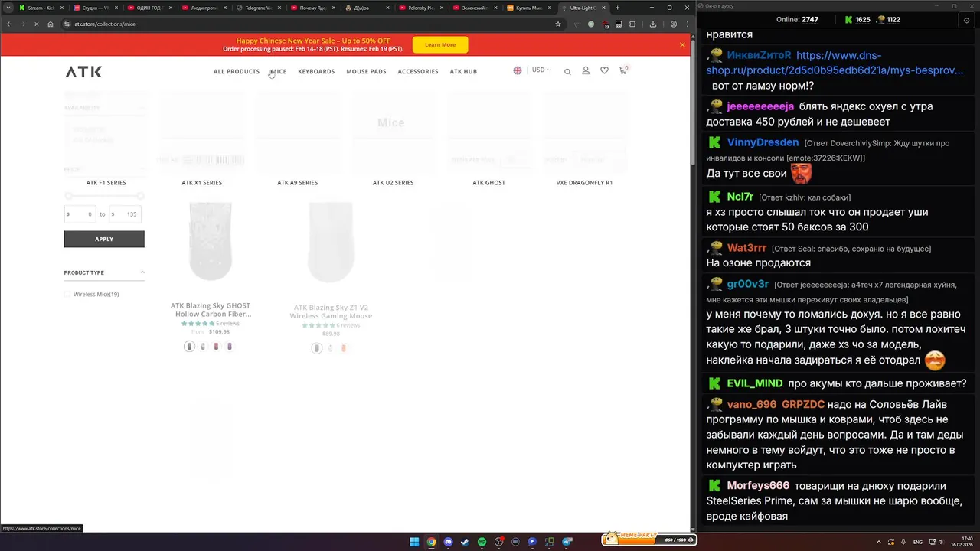This screenshot has height=551, width=980.
Task: Open browser extensions puzzle icon
Action: pyautogui.click(x=632, y=24)
